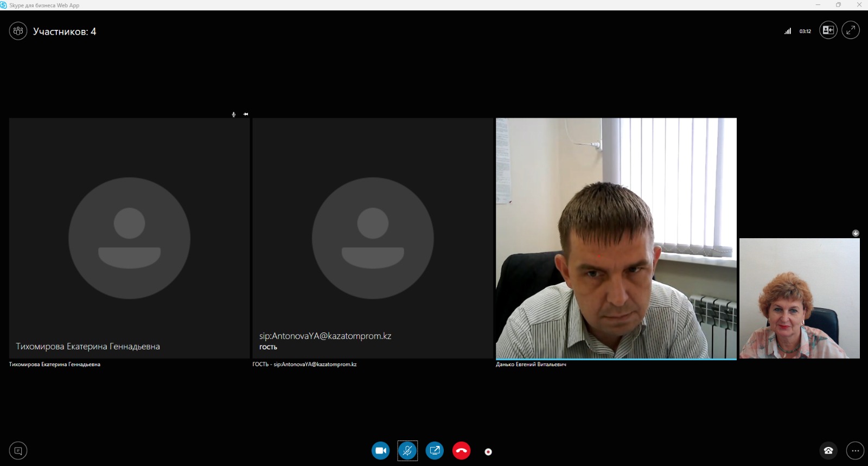This screenshot has height=466, width=868.
Task: Check the network signal strength icon
Action: (788, 31)
